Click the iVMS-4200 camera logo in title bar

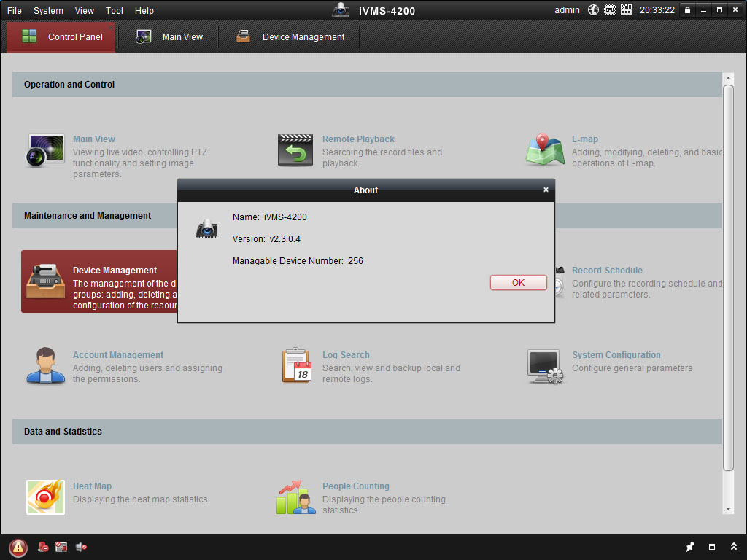click(x=340, y=10)
